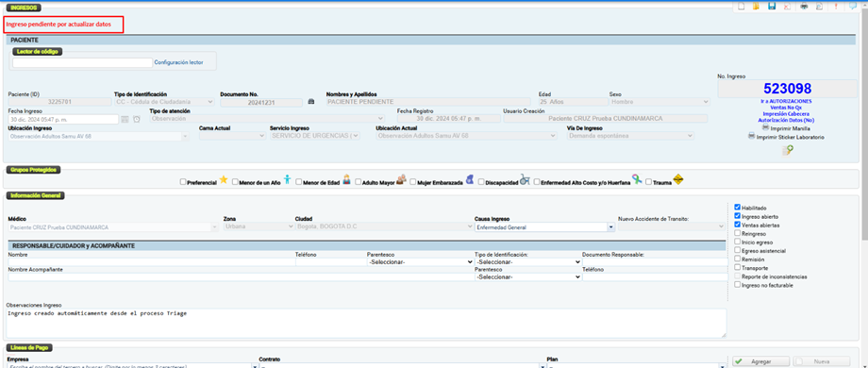Open the Ubicación Actual dropdown
Screen dimensions: 868x368
(467, 136)
